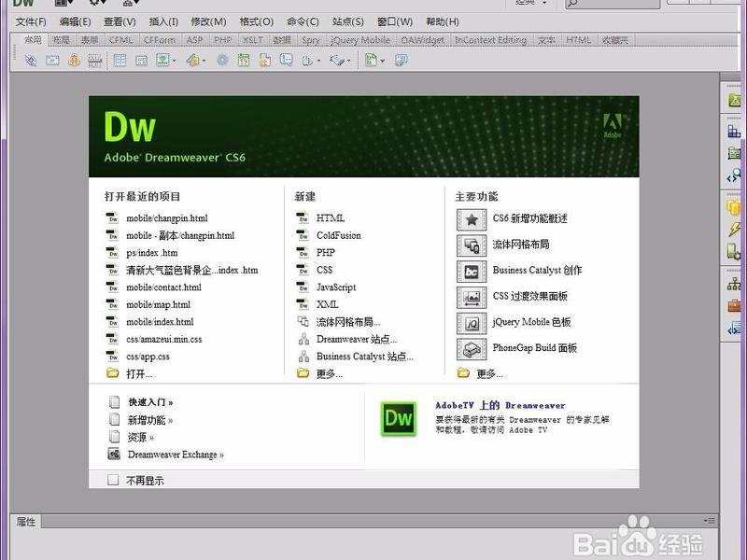Click the Media insert icon
Screen dimensions: 747x560
pos(193,60)
